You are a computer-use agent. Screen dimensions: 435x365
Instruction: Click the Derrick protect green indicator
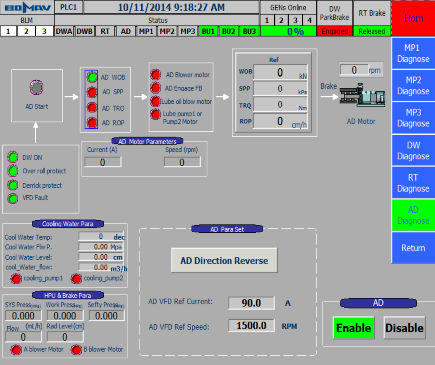pyautogui.click(x=13, y=185)
